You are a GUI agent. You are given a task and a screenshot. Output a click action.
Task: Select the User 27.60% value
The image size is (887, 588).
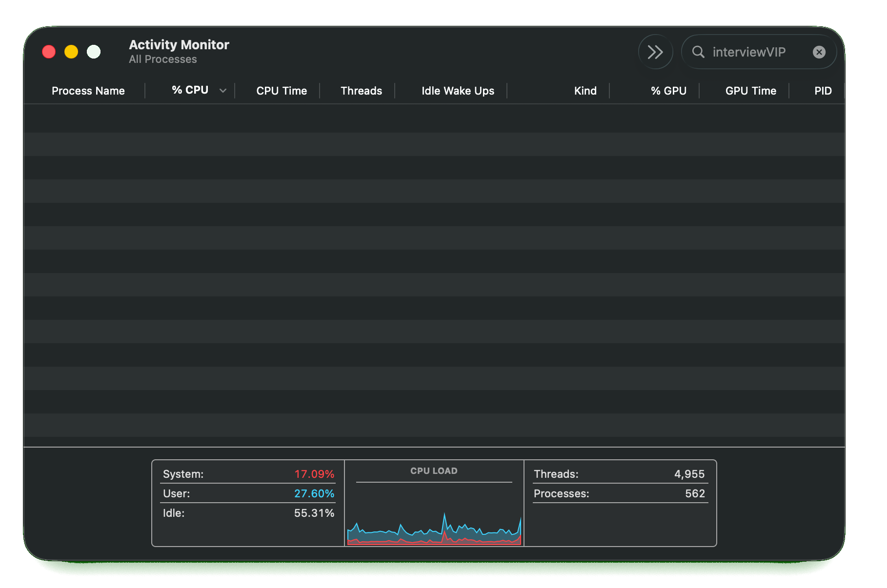click(x=314, y=493)
